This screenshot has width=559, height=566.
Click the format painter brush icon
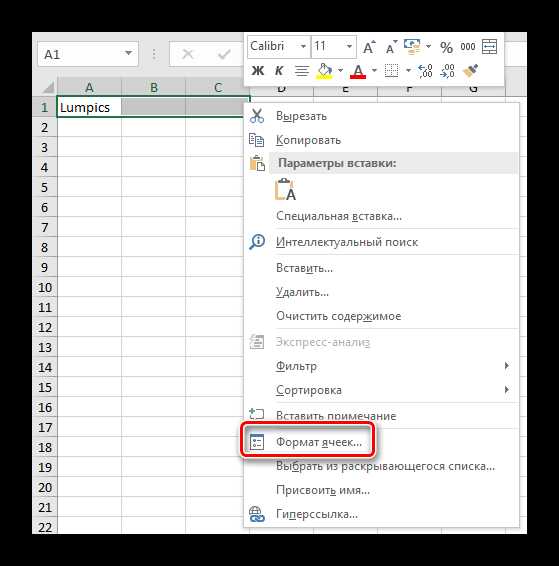[470, 71]
